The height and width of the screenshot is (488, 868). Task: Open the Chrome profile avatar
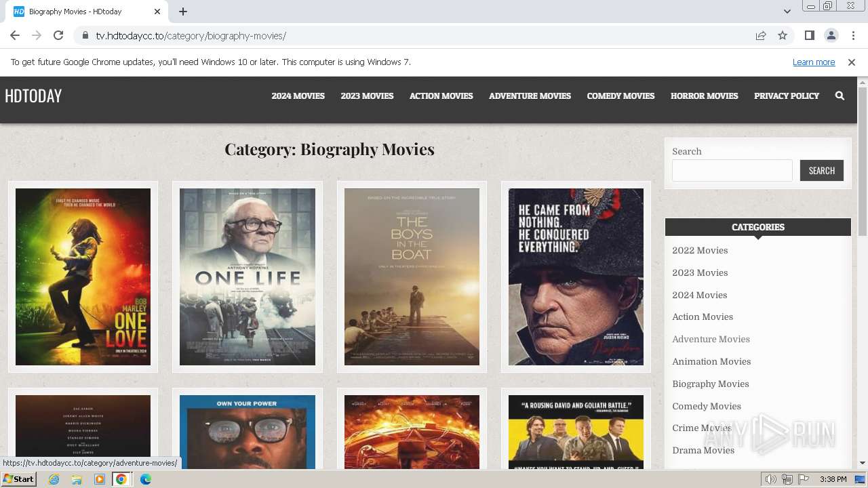pos(831,35)
